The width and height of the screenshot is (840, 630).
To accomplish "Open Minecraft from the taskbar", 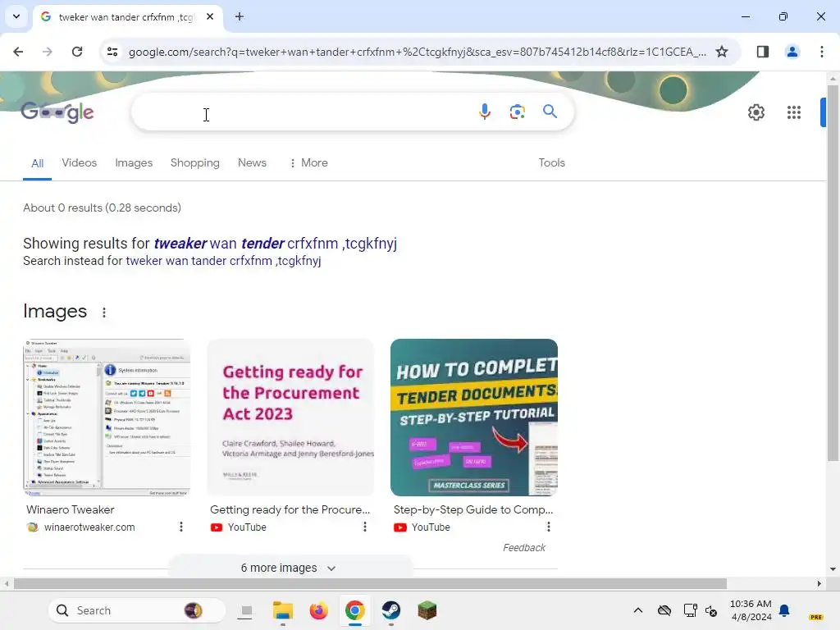I will 427,610.
